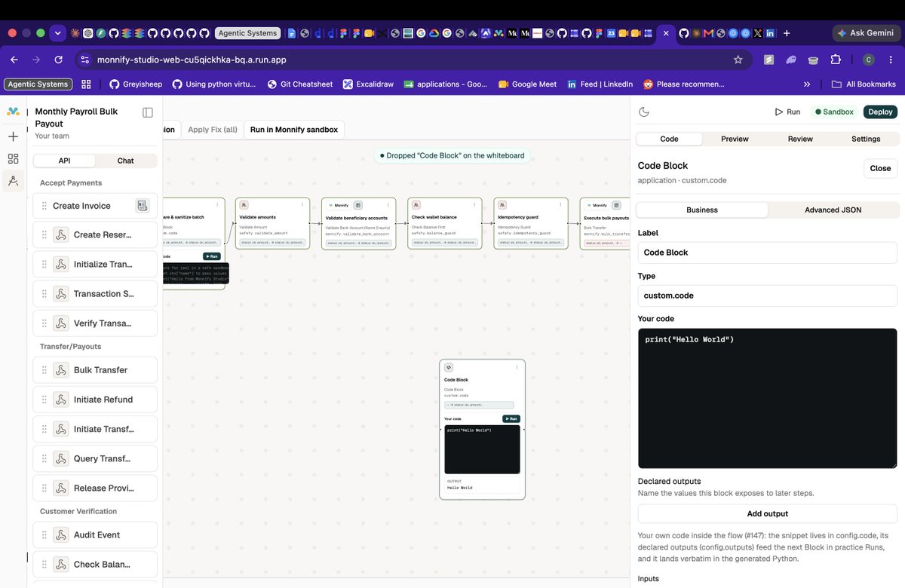Screen dimensions: 905x588
Task: Click the webhook icon beside Initiate Refund
Action: click(x=61, y=400)
